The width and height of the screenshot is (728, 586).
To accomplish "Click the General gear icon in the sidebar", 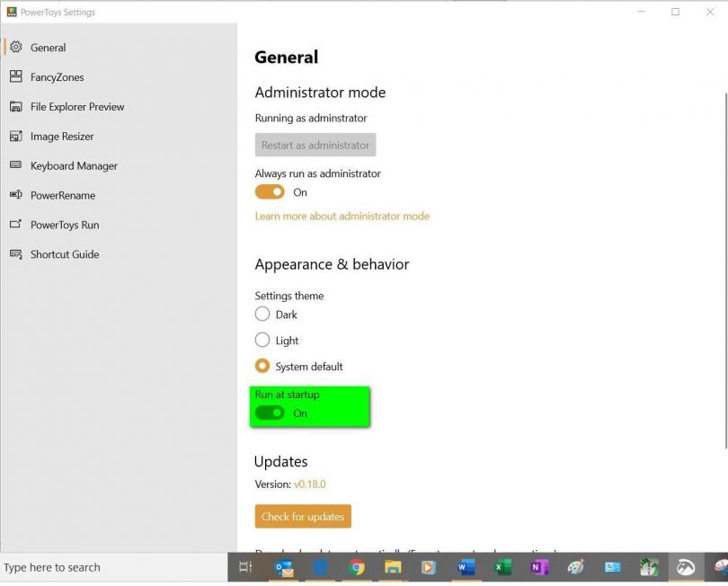I will coord(16,47).
